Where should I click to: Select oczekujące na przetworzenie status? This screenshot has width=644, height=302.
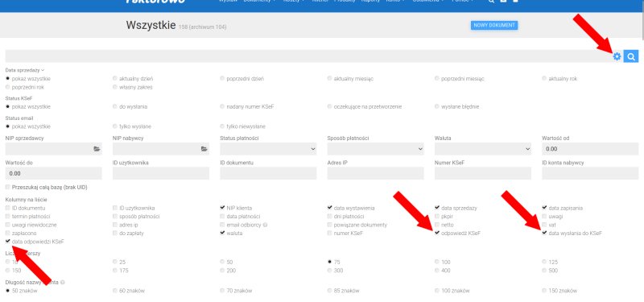click(x=330, y=106)
